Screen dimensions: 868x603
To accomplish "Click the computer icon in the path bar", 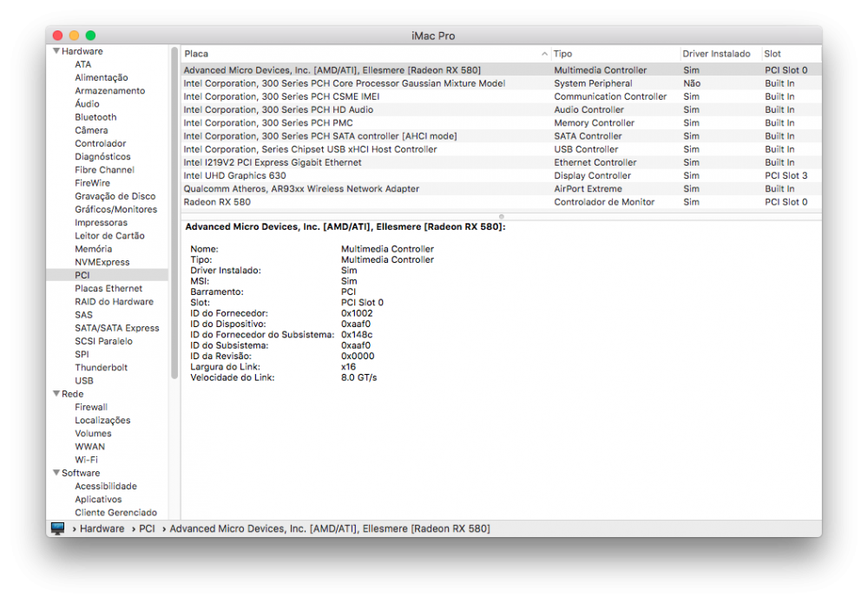I will (57, 528).
